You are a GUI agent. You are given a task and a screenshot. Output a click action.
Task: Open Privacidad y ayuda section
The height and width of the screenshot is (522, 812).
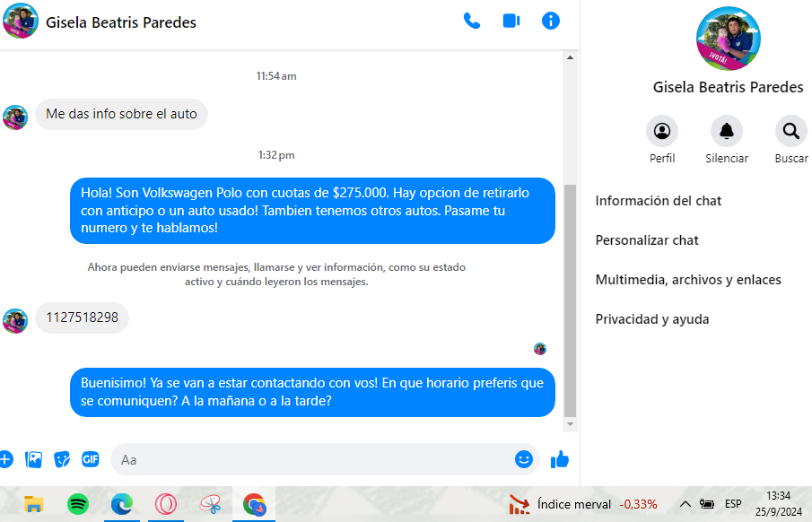pos(652,319)
